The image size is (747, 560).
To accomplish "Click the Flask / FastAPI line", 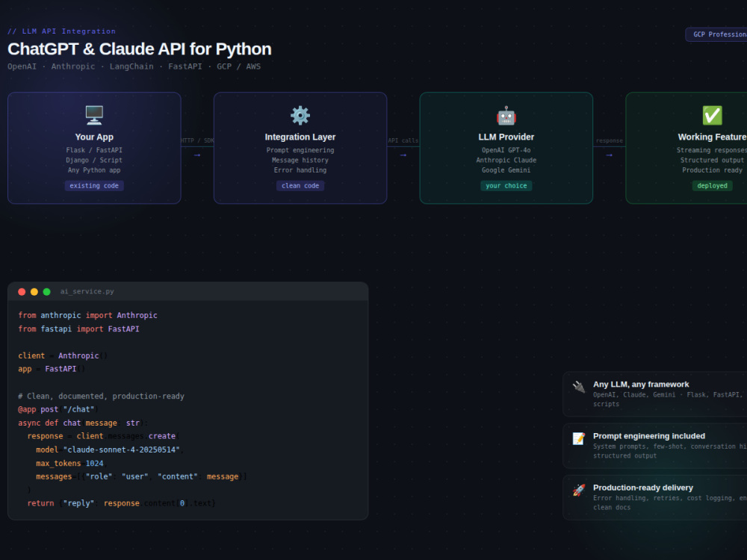I will tap(94, 150).
